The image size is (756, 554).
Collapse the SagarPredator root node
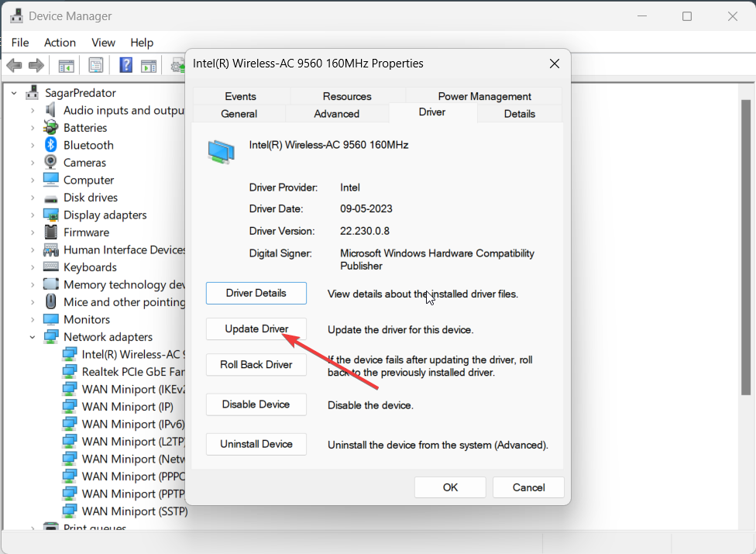(15, 92)
